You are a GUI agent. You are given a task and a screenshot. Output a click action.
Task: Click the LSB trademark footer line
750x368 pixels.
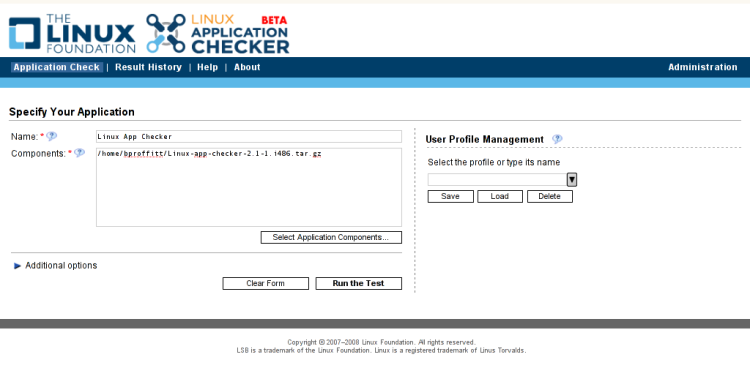(381, 350)
